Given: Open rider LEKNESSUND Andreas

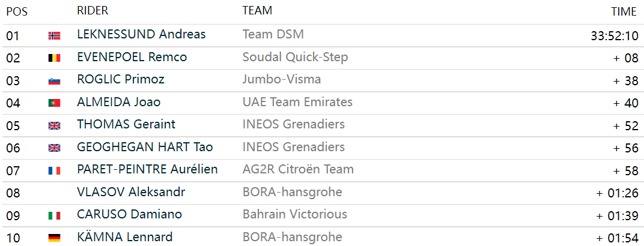Looking at the screenshot, I should 141,34.
